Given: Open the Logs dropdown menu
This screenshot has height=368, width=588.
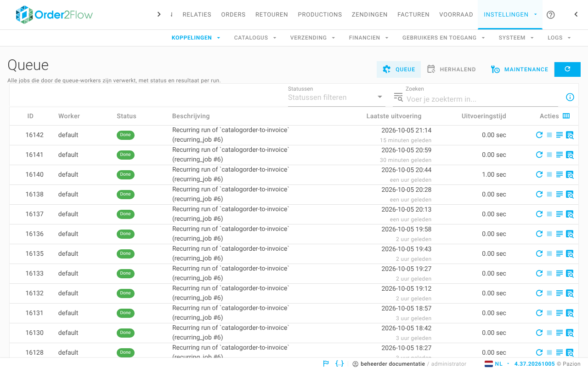Looking at the screenshot, I should tap(560, 38).
